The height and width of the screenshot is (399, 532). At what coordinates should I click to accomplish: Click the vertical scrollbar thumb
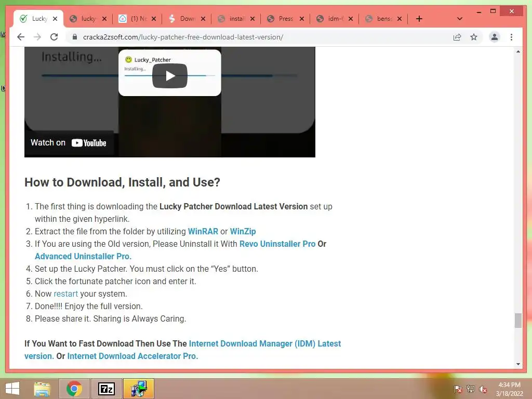tap(518, 321)
